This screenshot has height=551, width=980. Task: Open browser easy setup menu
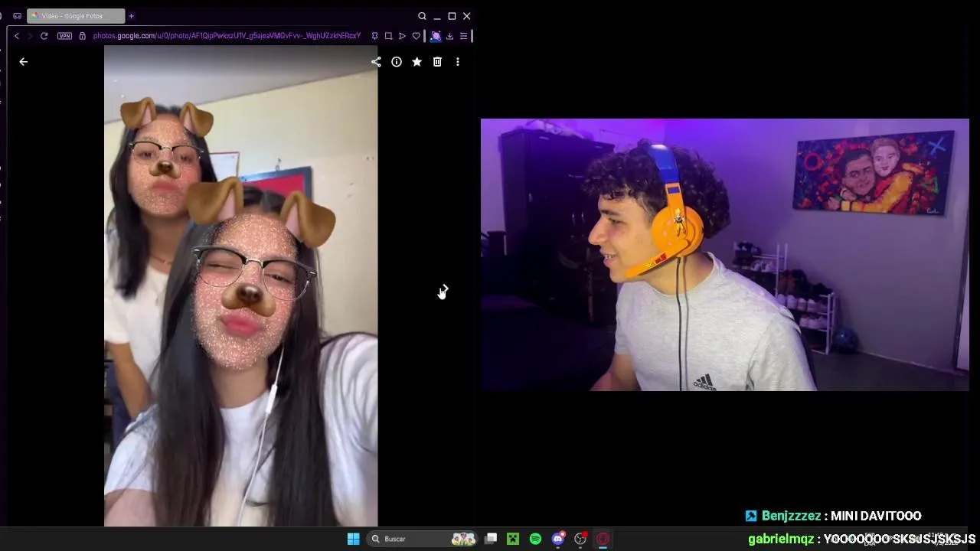(463, 36)
